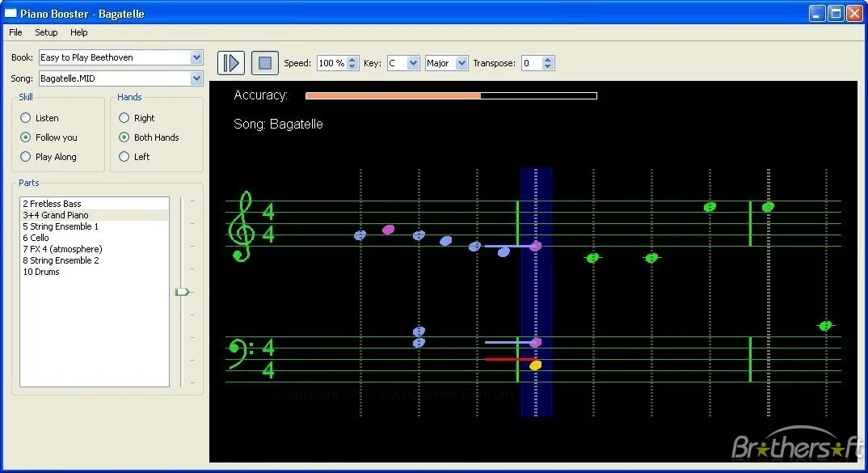Increase the Speed percentage
868x473 pixels.
point(351,58)
